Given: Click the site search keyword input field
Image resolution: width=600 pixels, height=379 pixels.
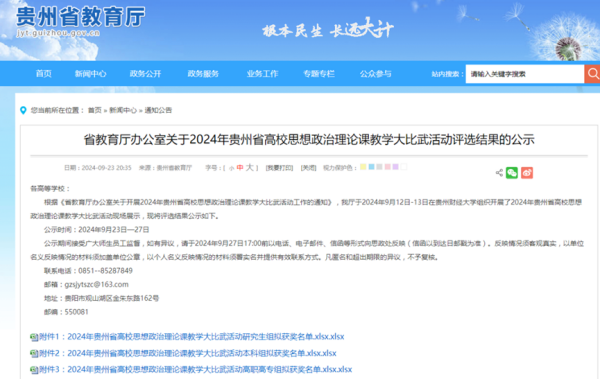Looking at the screenshot, I should click(x=525, y=74).
